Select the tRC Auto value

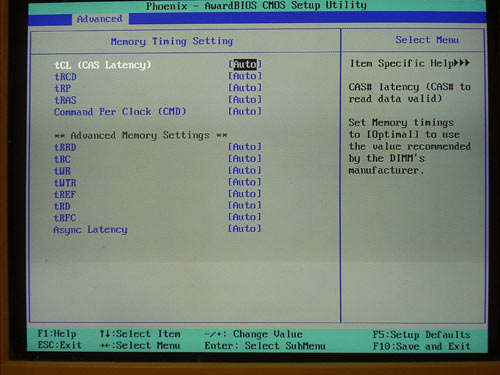point(245,158)
